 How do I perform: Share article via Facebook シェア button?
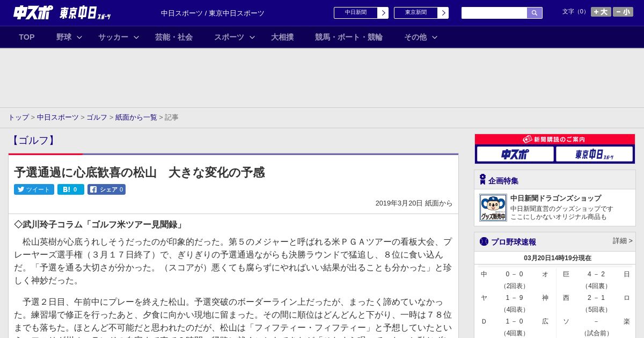[x=106, y=189]
